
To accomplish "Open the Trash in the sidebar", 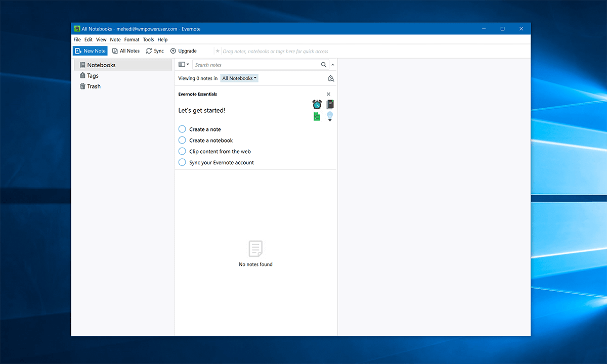I will tap(94, 86).
